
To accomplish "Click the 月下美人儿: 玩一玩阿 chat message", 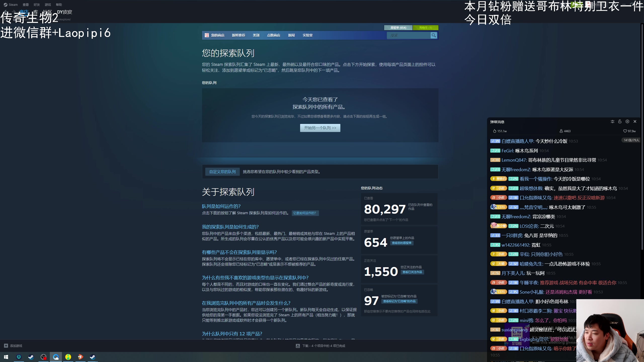I will (523, 273).
